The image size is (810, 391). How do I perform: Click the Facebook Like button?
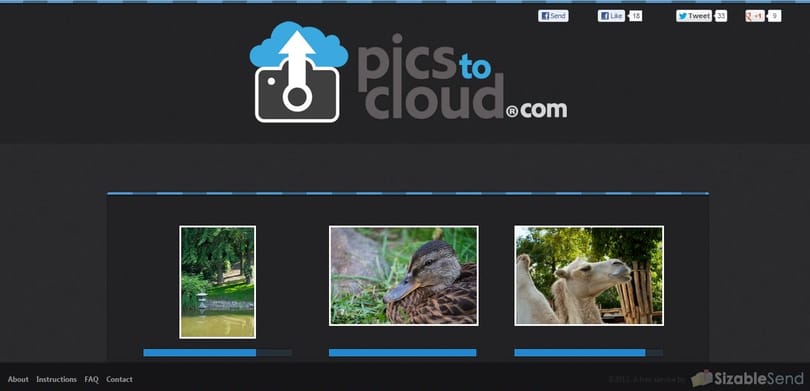(x=612, y=16)
